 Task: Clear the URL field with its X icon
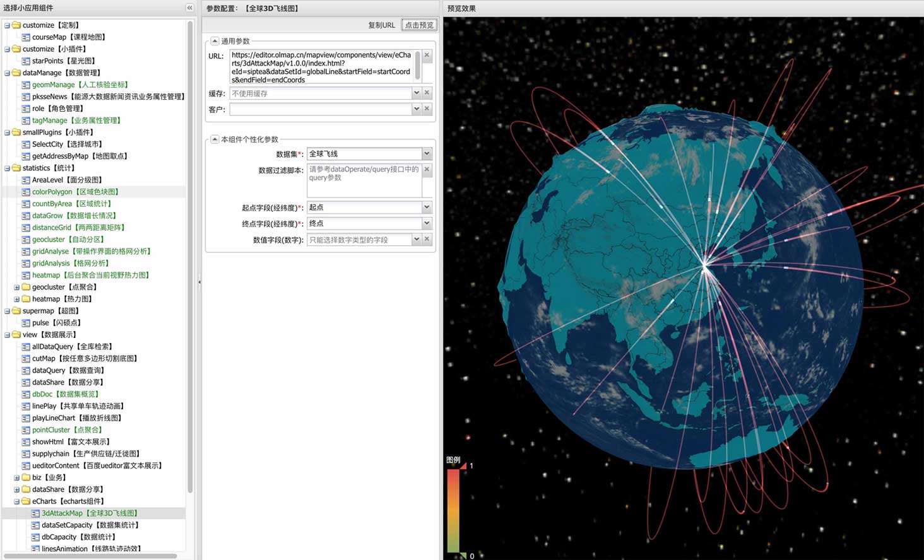click(x=427, y=55)
